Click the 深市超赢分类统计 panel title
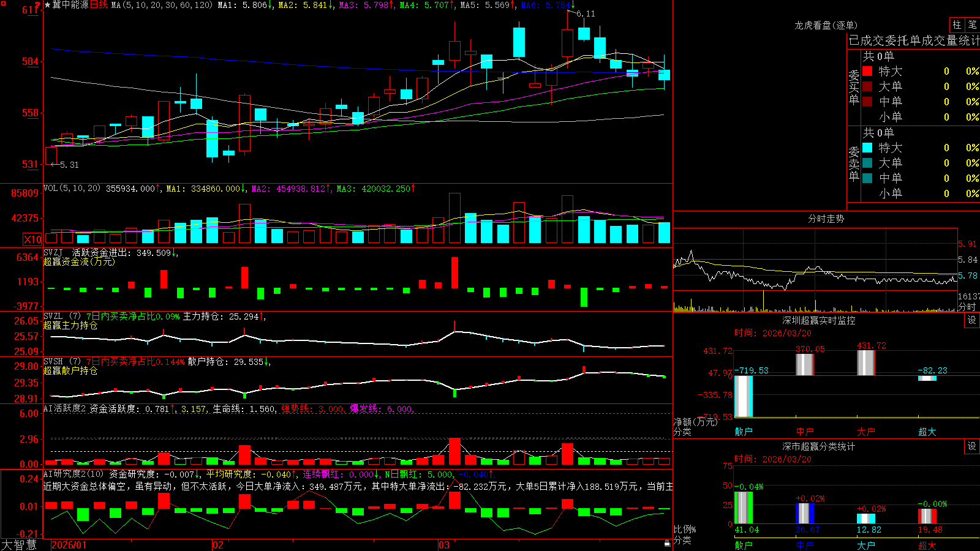980x551 pixels. point(819,446)
